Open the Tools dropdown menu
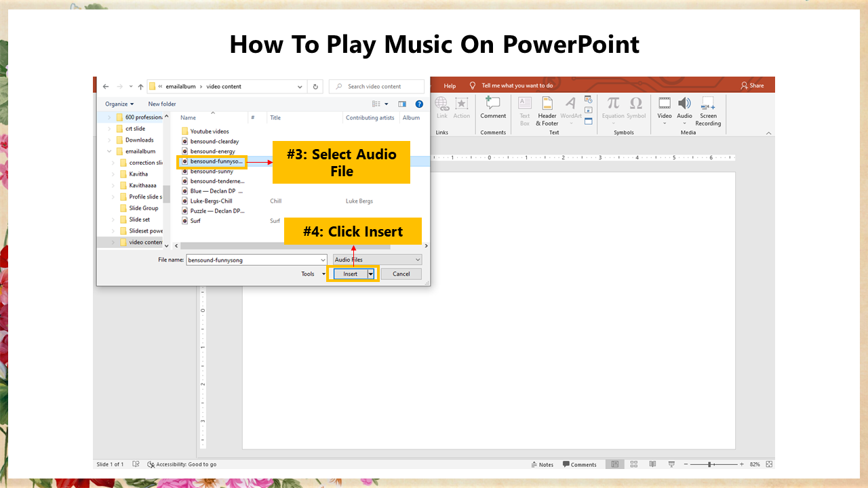 point(313,274)
